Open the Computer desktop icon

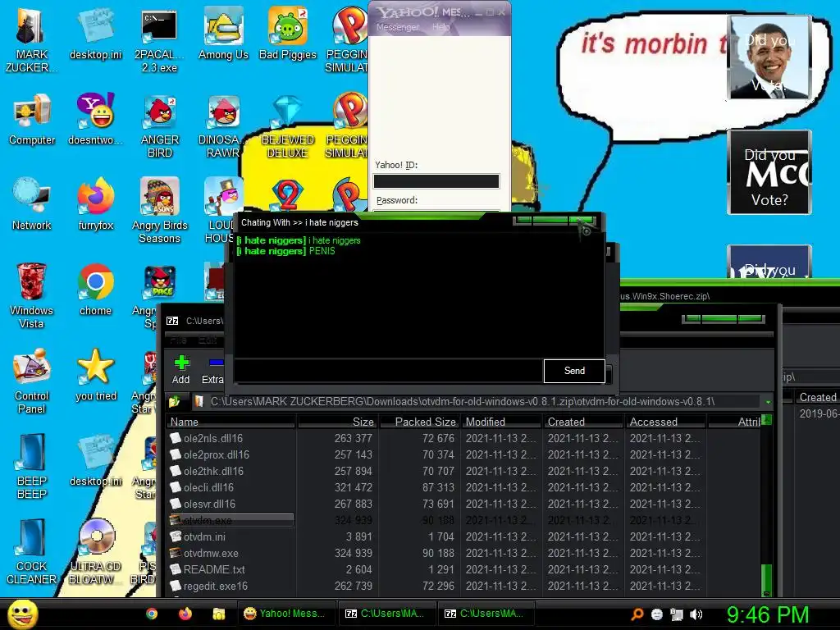pos(32,119)
